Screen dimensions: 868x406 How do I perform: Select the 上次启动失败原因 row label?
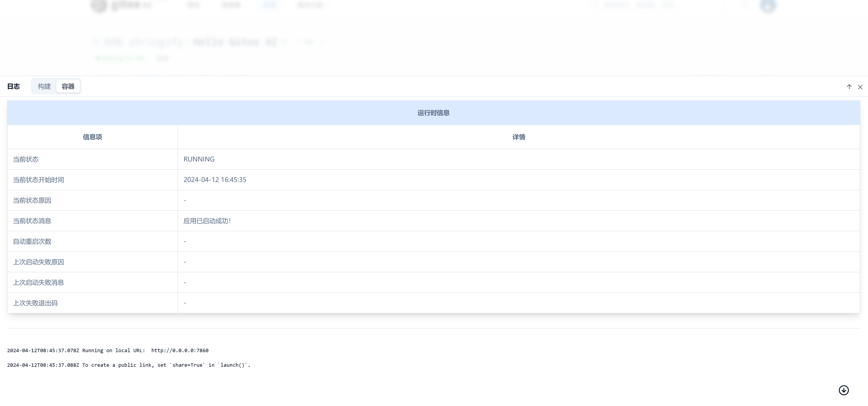[x=39, y=262]
